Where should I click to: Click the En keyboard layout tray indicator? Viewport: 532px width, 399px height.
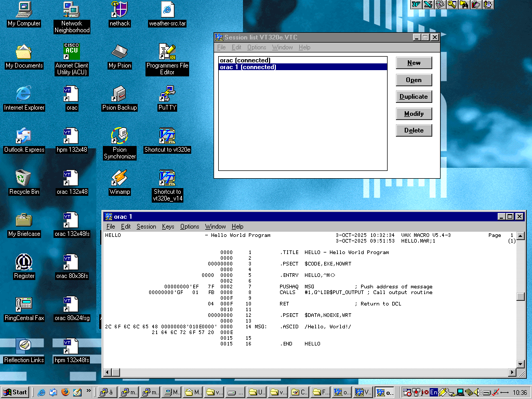point(433,392)
